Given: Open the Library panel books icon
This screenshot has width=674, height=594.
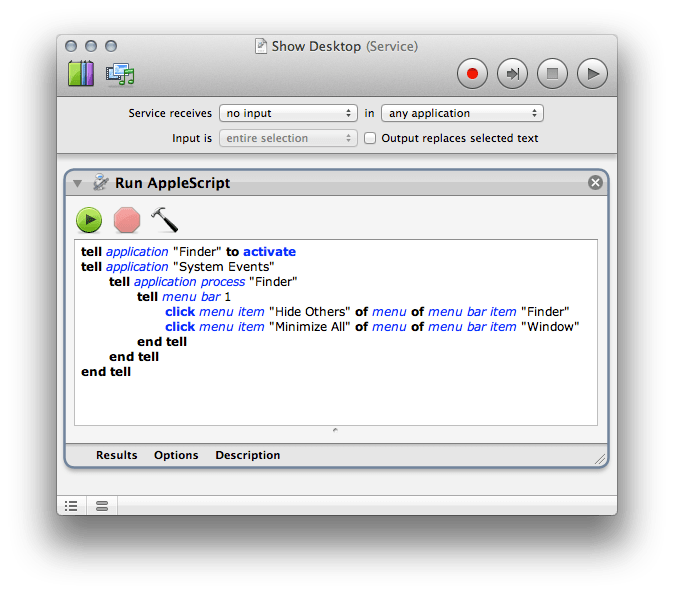Looking at the screenshot, I should point(81,73).
